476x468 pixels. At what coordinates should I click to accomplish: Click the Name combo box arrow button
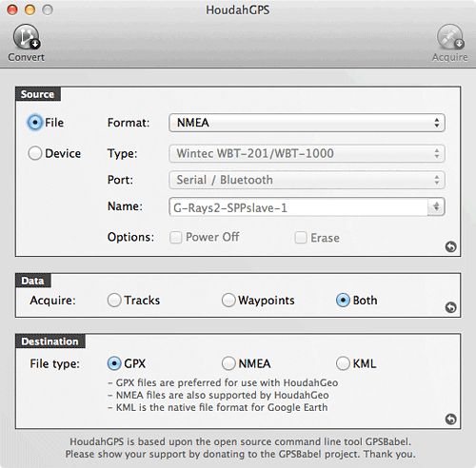(436, 207)
